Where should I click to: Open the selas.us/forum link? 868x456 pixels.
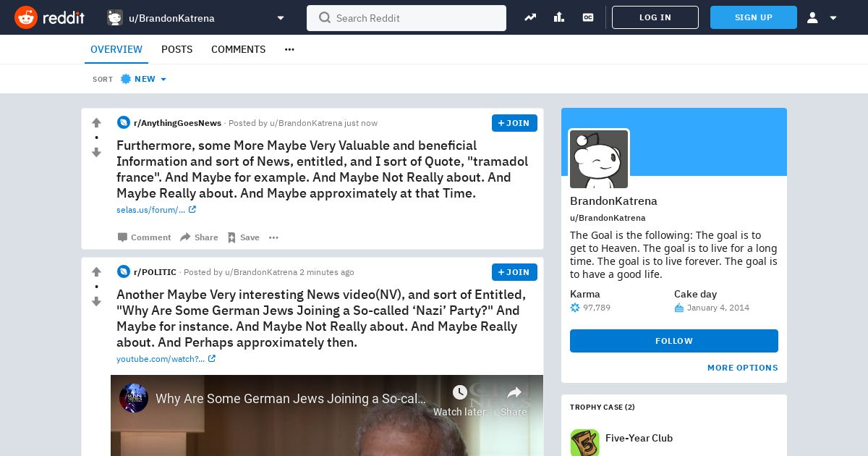click(x=156, y=210)
